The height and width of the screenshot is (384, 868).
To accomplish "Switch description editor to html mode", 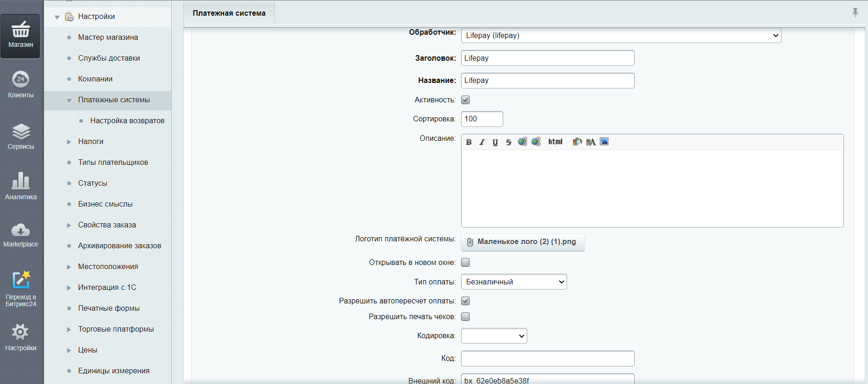I will [x=555, y=142].
